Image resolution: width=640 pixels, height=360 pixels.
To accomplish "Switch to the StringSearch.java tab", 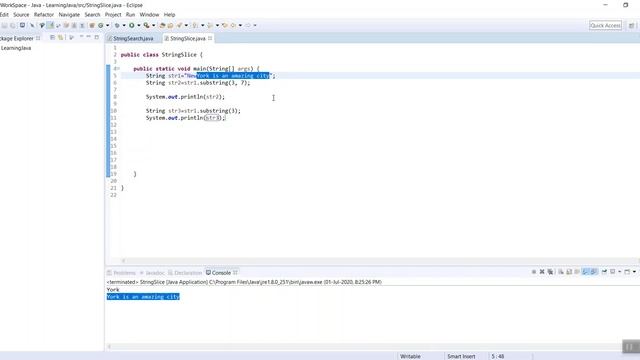I will (133, 38).
